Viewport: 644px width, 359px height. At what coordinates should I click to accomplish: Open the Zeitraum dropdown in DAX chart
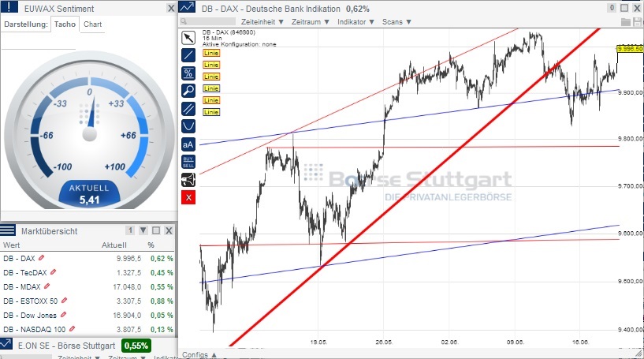click(x=311, y=22)
